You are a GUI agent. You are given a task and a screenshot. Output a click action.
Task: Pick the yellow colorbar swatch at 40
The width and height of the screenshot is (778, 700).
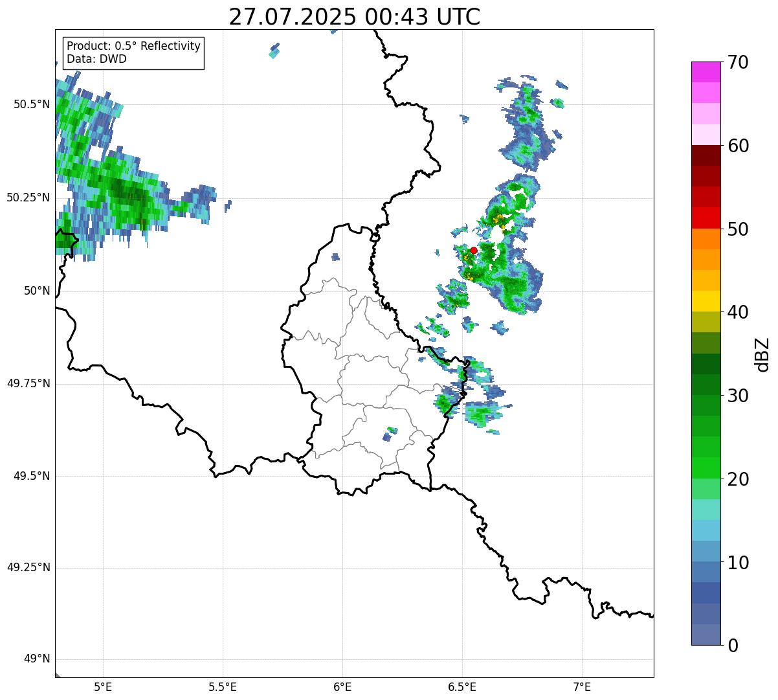(706, 301)
